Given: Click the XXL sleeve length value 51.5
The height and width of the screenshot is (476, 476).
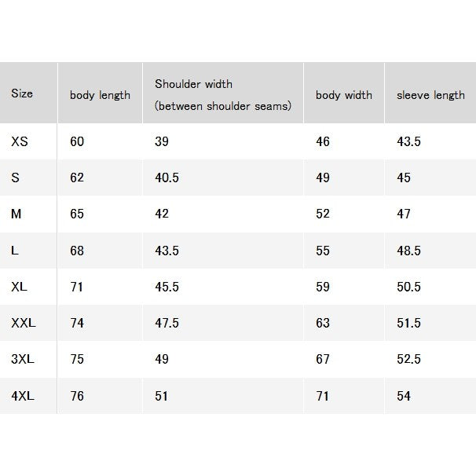Looking at the screenshot, I should pyautogui.click(x=408, y=323).
